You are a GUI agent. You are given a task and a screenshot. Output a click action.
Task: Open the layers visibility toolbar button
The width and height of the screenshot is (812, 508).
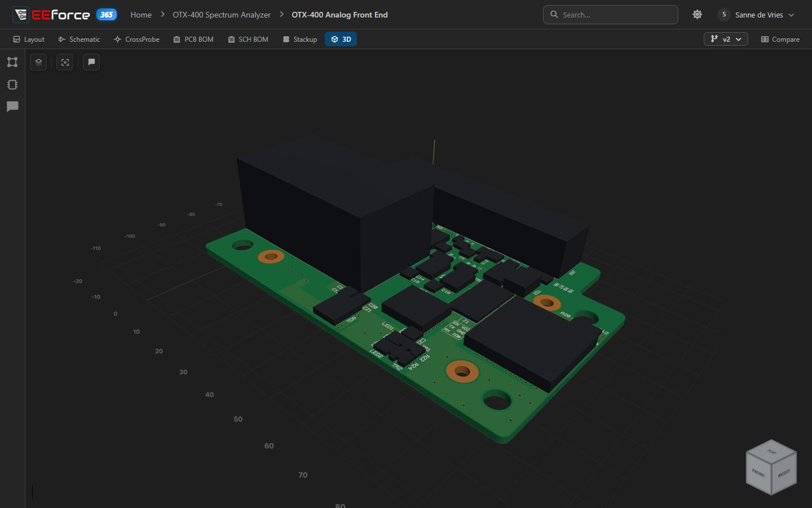tap(38, 62)
